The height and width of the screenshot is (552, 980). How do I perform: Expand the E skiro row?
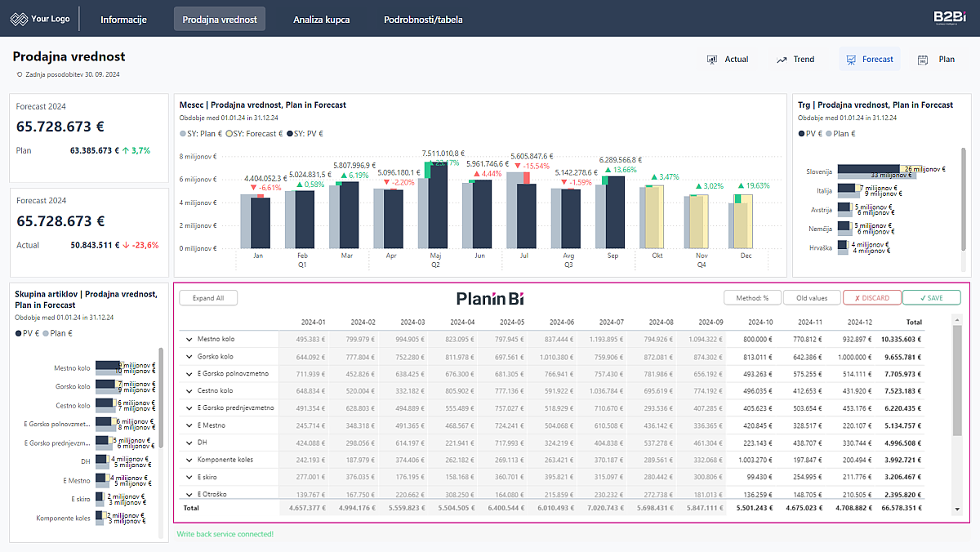click(189, 477)
